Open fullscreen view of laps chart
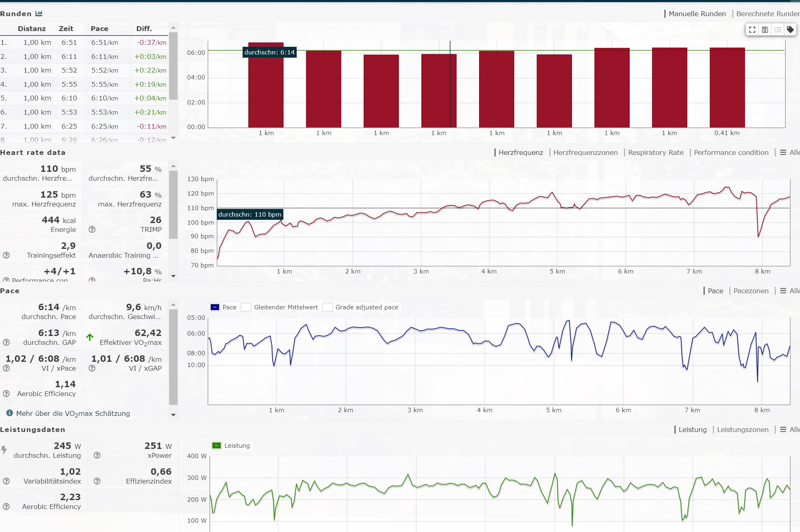 tap(752, 29)
